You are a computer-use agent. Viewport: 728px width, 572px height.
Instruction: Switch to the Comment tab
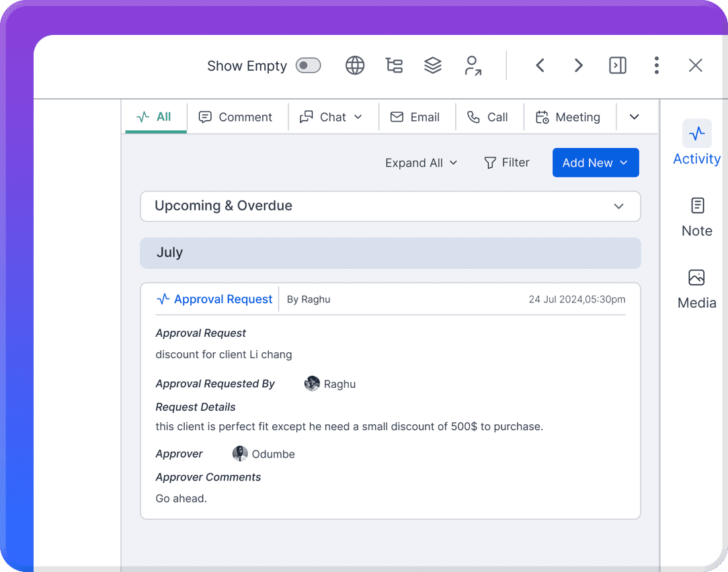[235, 117]
